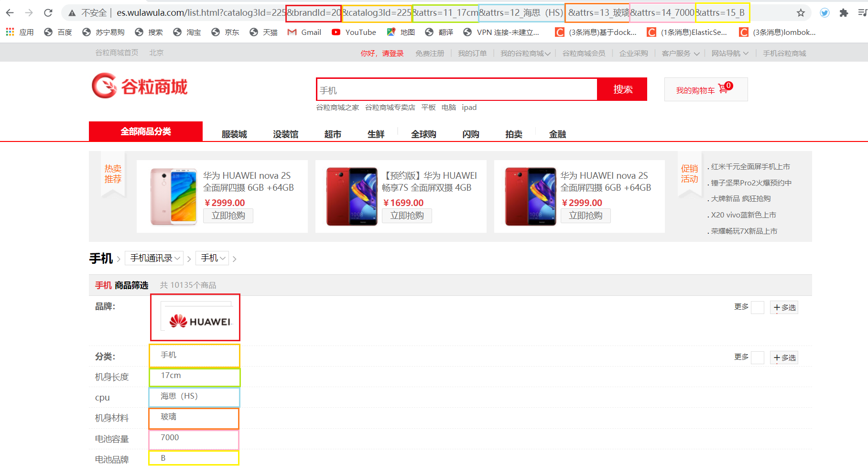Go to the 服装城 nav tab

click(234, 134)
